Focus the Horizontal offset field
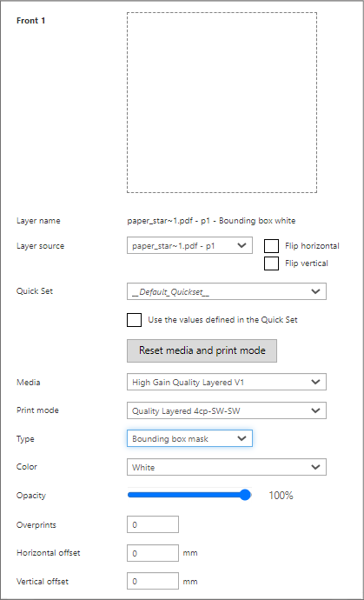The height and width of the screenshot is (600, 364). coord(153,553)
